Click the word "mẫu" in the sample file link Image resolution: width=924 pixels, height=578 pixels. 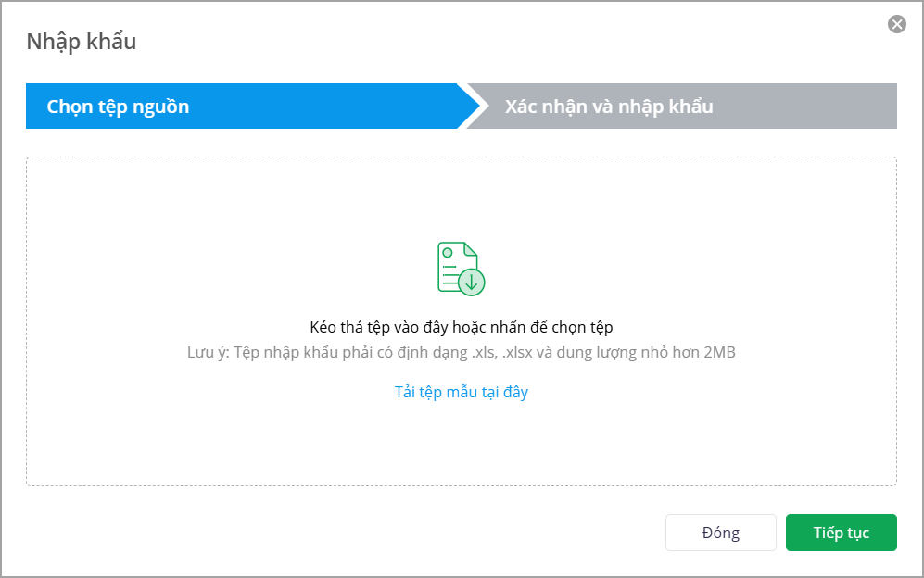[x=462, y=392]
